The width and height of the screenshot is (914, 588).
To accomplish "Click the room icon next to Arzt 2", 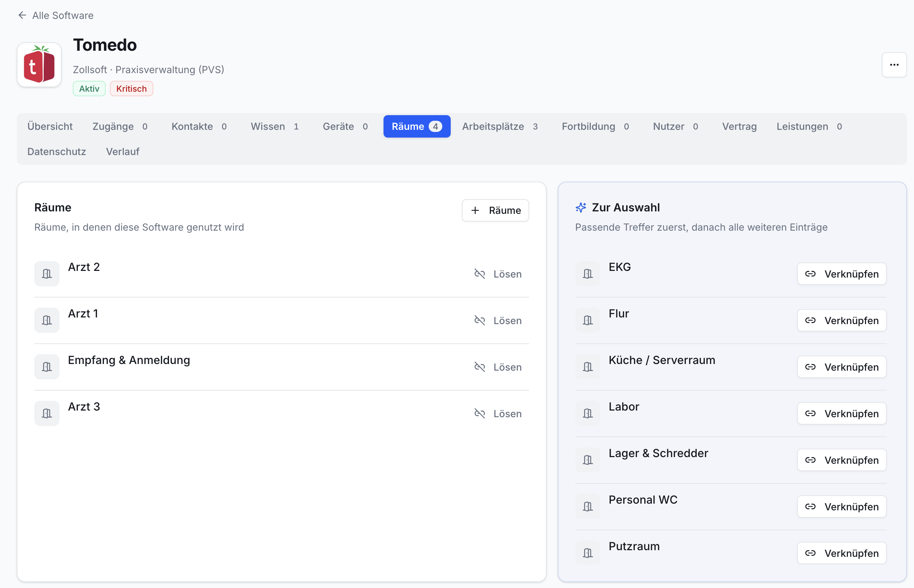I will pos(47,273).
